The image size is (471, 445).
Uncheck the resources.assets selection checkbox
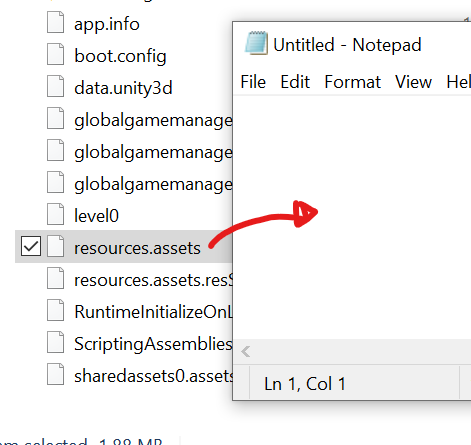click(31, 246)
